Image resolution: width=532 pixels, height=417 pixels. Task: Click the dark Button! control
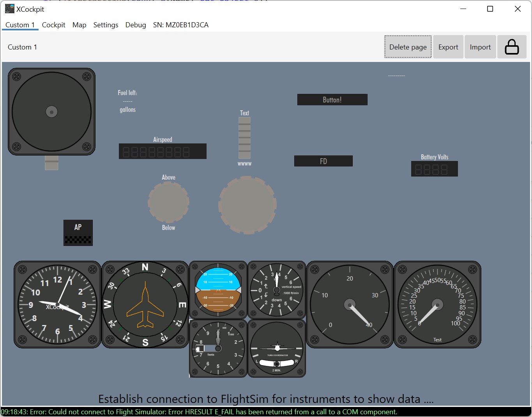(x=332, y=100)
